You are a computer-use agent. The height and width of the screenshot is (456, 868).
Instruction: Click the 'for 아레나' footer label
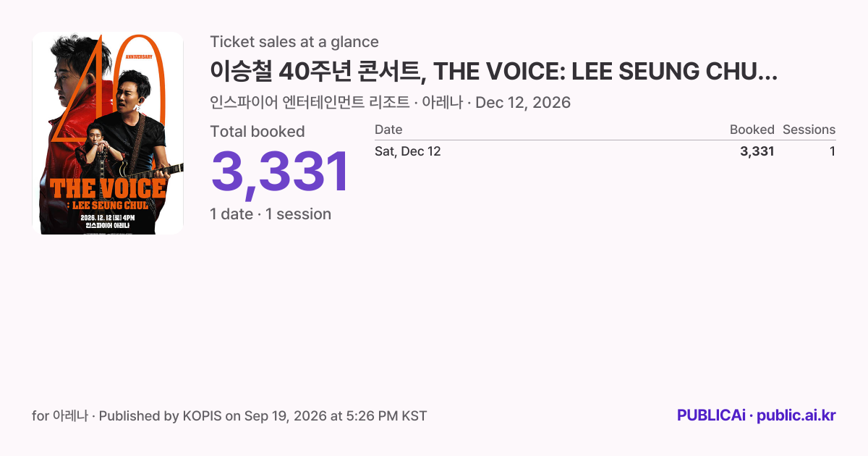tap(60, 416)
